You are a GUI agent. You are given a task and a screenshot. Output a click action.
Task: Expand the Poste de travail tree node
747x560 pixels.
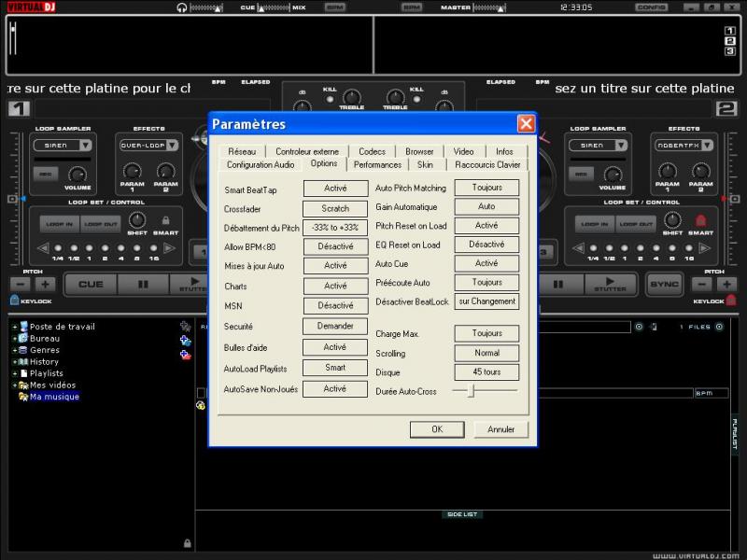(13, 327)
